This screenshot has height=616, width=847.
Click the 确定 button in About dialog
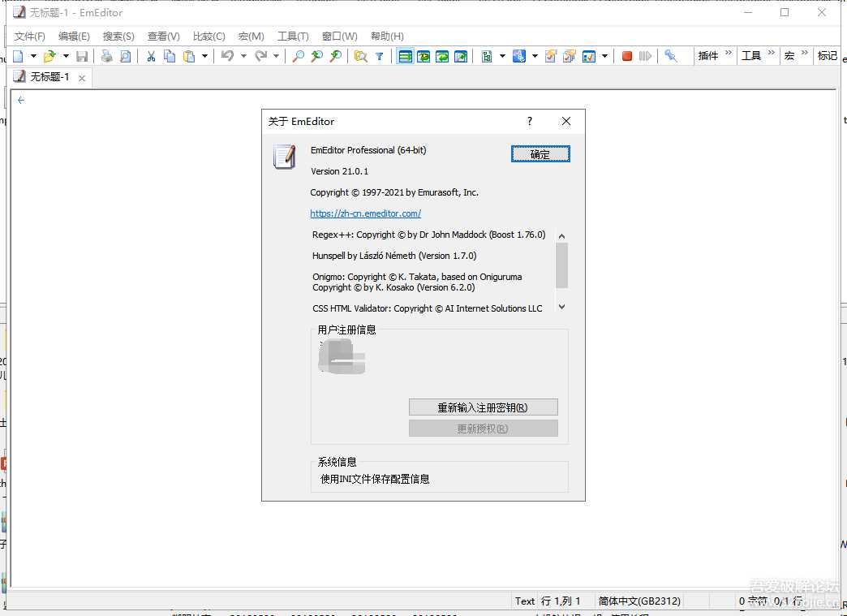pyautogui.click(x=540, y=154)
